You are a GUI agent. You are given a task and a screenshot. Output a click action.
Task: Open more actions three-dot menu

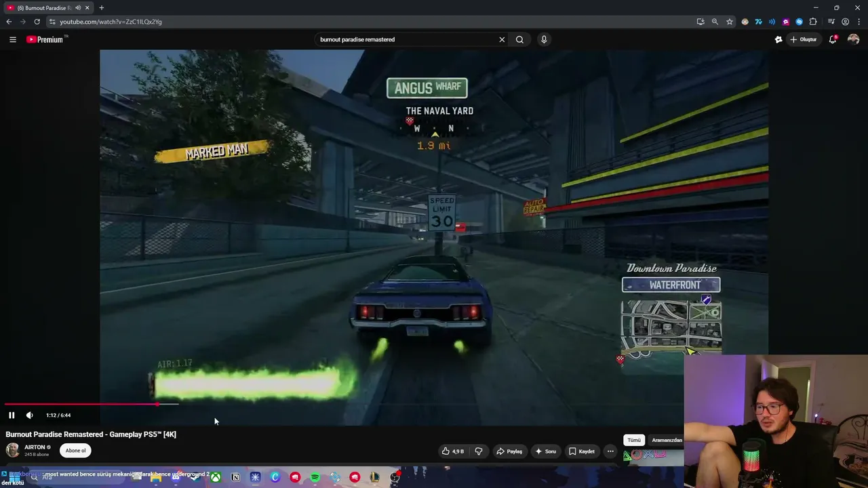pyautogui.click(x=610, y=451)
